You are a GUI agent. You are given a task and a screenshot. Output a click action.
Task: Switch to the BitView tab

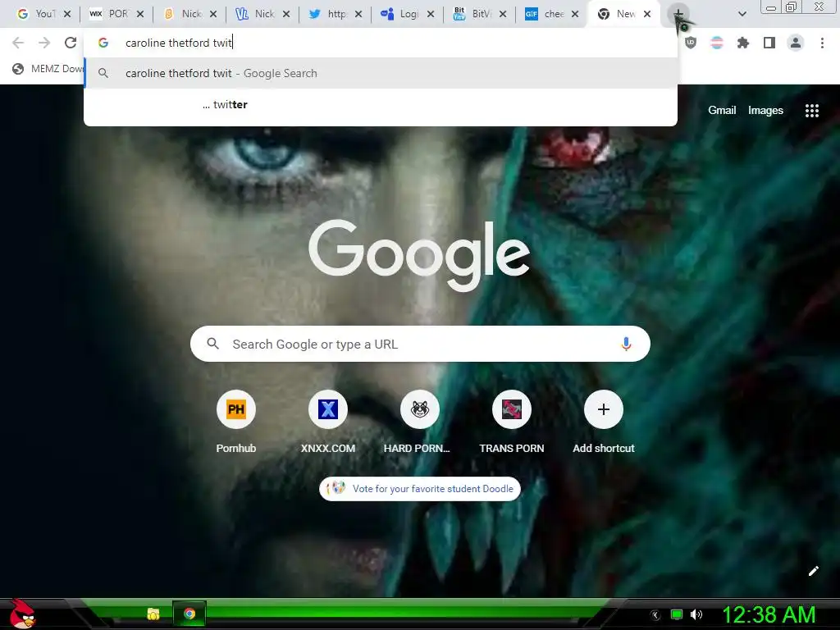(x=481, y=14)
